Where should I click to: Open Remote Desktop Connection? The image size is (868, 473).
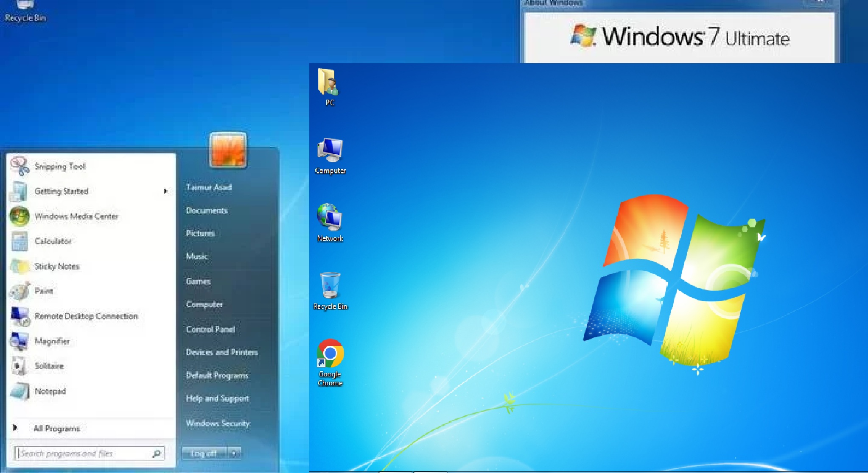(86, 316)
